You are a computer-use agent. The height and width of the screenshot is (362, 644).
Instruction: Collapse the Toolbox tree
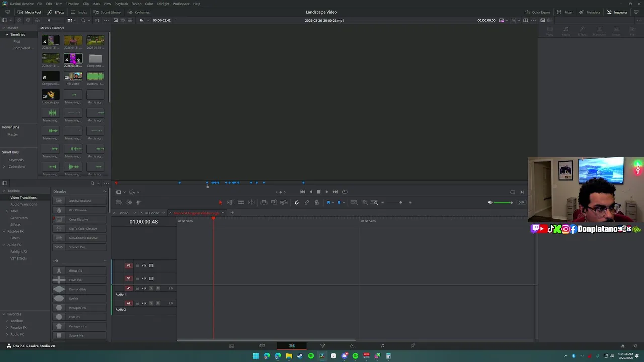[x=4, y=191]
